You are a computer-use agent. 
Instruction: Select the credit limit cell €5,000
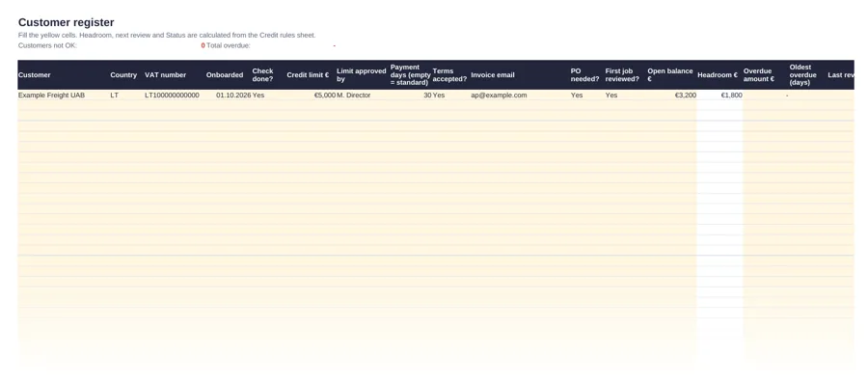pos(325,96)
